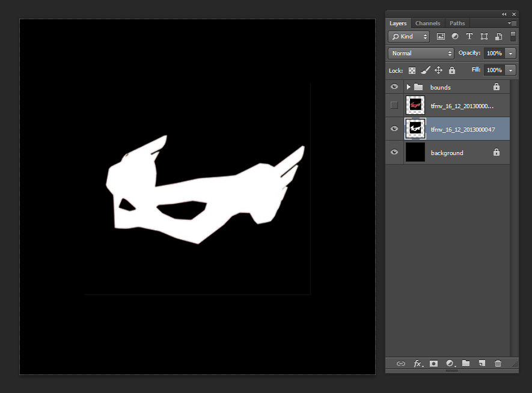Lock image pixels brush icon
This screenshot has width=532, height=393.
pyautogui.click(x=426, y=70)
